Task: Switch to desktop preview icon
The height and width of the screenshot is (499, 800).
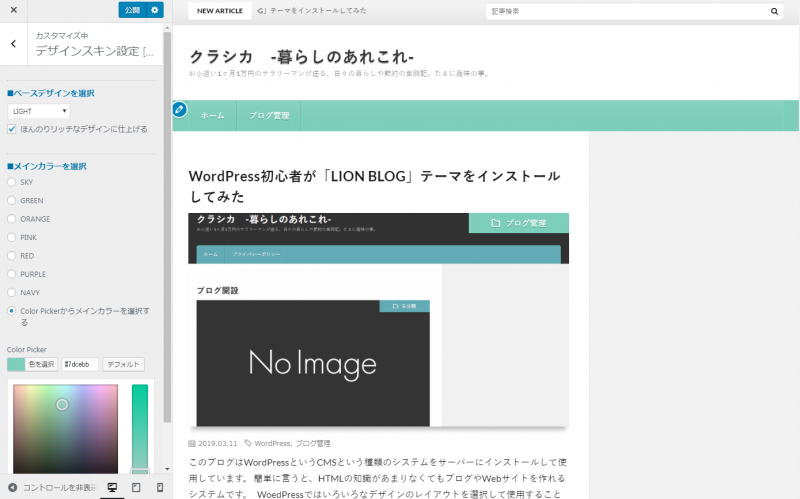Action: (112, 487)
